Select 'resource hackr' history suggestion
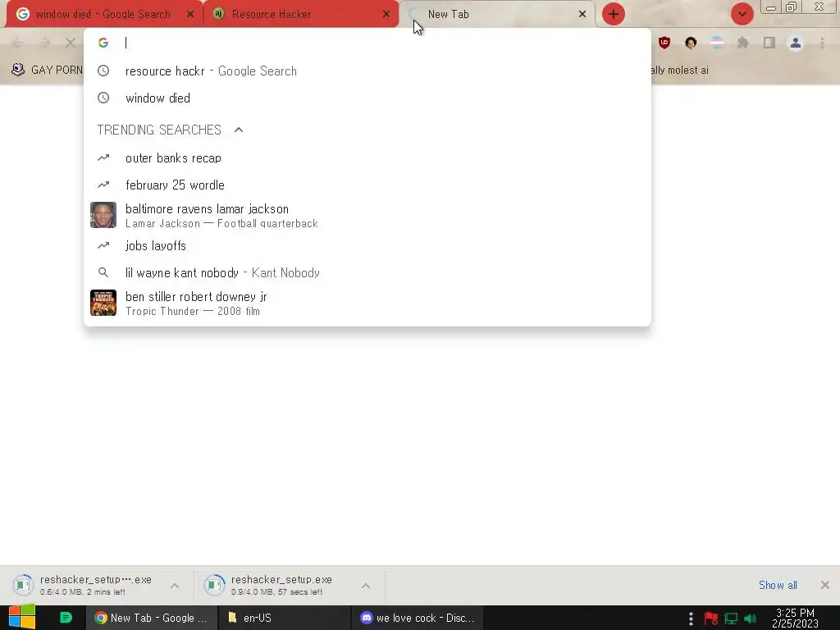Viewport: 840px width, 630px height. pos(367,71)
